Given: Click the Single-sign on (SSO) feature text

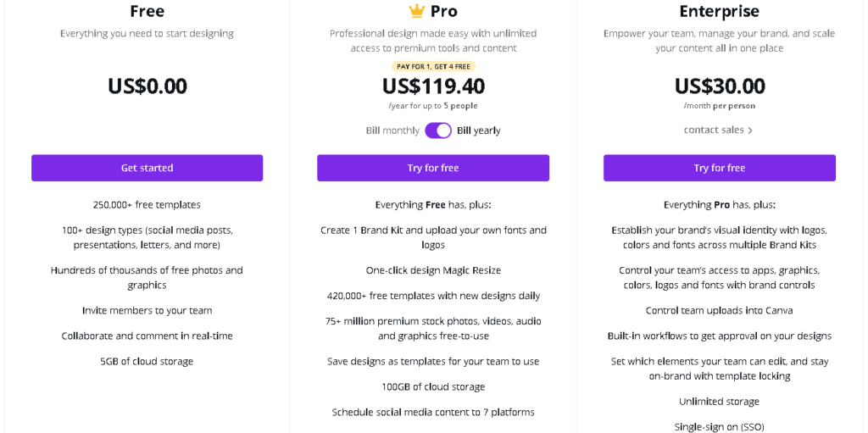Looking at the screenshot, I should click(x=719, y=427).
